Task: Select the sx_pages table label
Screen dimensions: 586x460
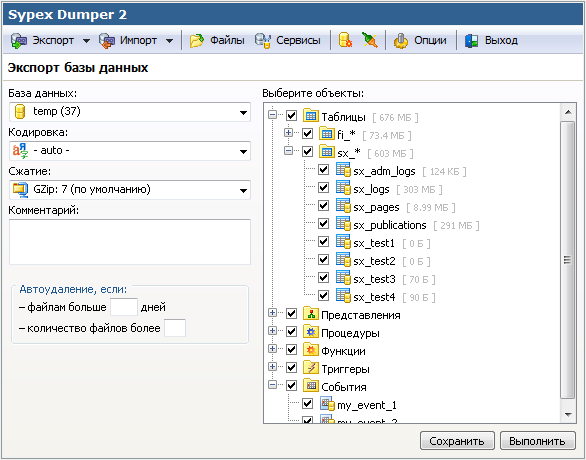Action: click(x=376, y=207)
